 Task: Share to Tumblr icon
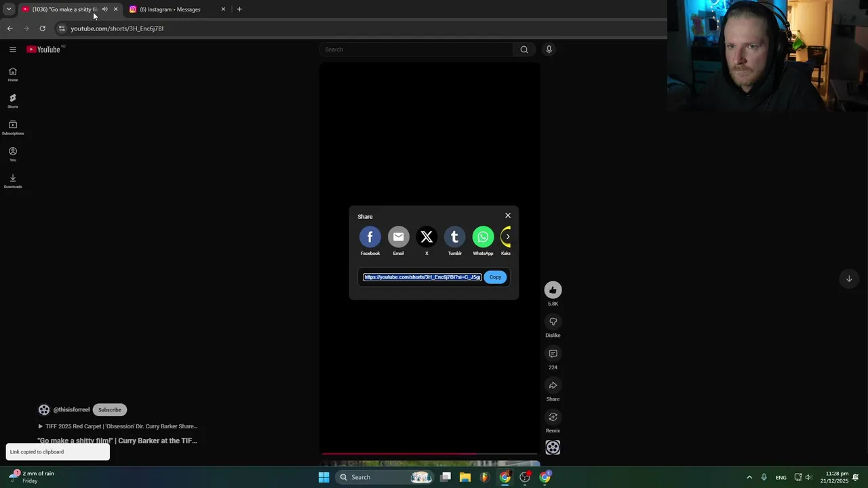pyautogui.click(x=454, y=237)
